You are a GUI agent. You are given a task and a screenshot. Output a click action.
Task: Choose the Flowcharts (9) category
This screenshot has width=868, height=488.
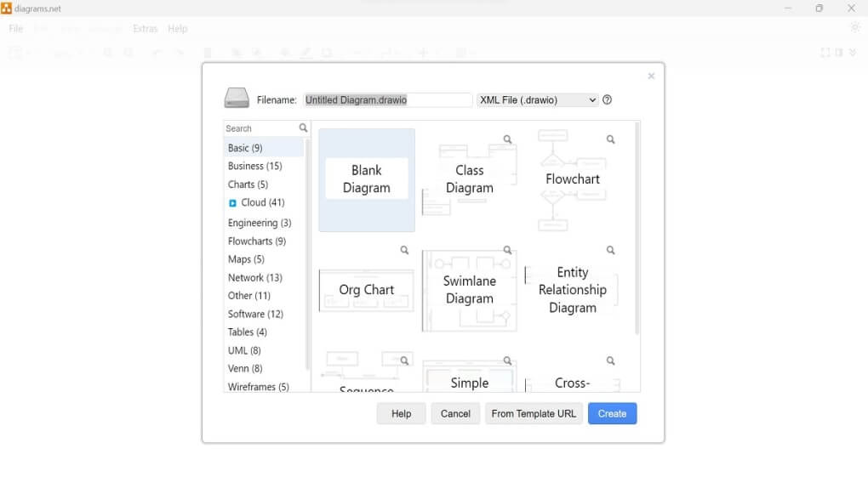click(256, 241)
